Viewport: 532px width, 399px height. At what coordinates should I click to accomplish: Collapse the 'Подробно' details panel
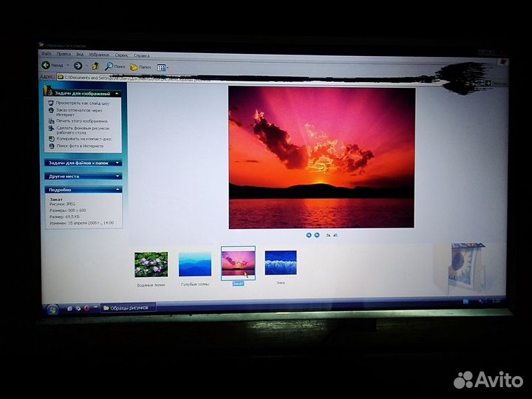pos(117,189)
